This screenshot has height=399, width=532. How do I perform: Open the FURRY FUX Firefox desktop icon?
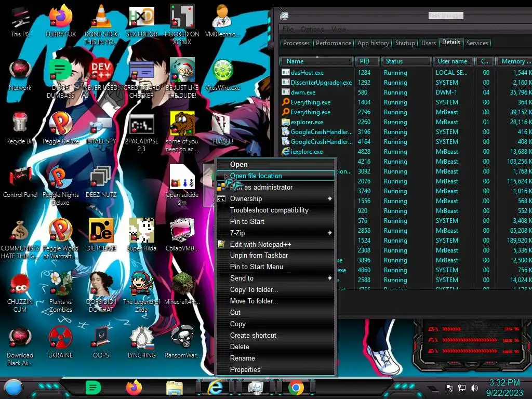[60, 21]
